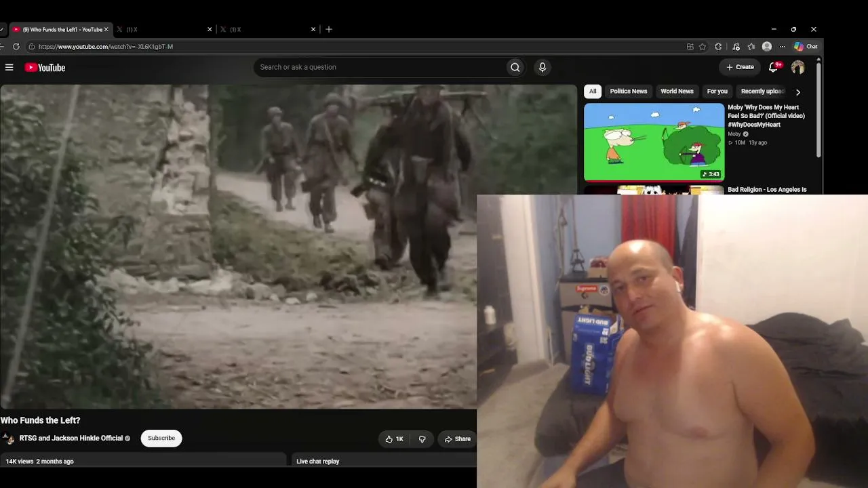Open the media control music icon

[736, 47]
